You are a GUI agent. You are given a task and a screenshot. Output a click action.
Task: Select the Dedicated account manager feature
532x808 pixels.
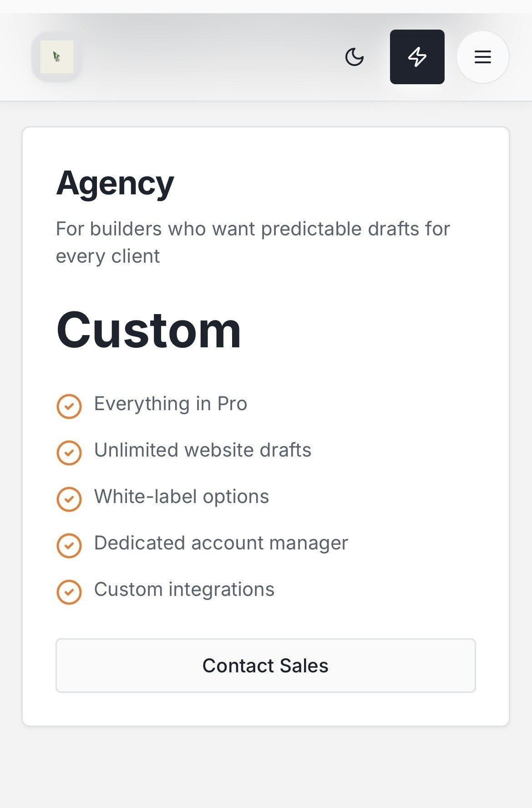pos(220,543)
